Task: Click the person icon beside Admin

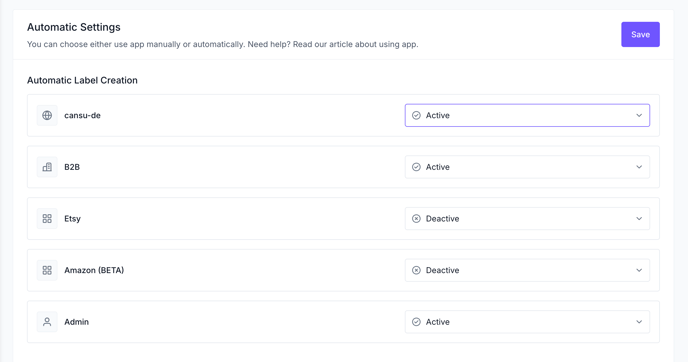Action: [47, 322]
